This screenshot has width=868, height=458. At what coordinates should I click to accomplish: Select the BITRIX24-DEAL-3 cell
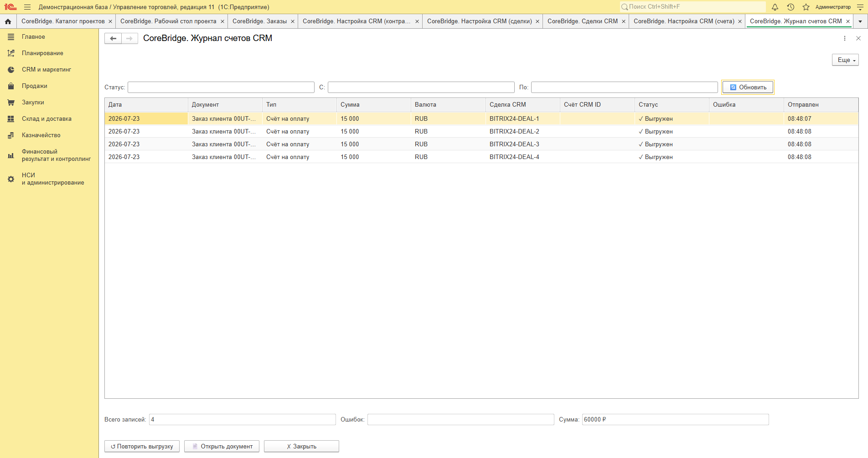523,144
